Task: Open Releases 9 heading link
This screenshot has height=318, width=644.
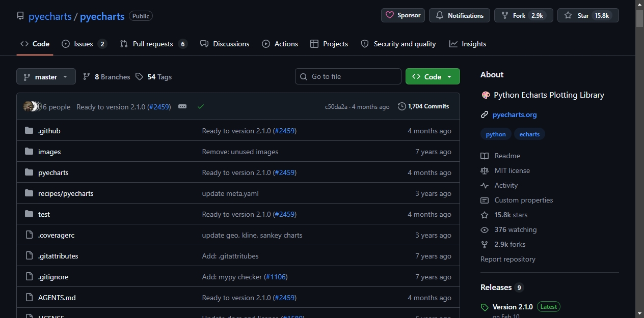Action: click(x=502, y=287)
